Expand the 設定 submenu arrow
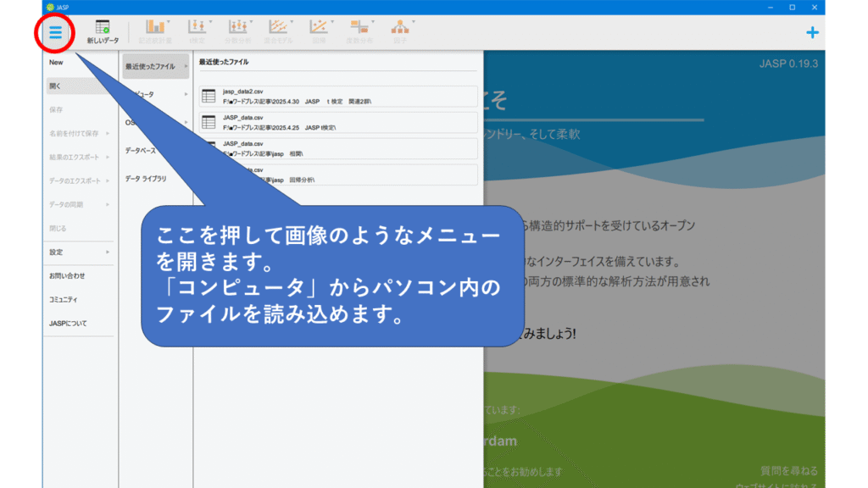Image resolution: width=868 pixels, height=488 pixels. 108,252
